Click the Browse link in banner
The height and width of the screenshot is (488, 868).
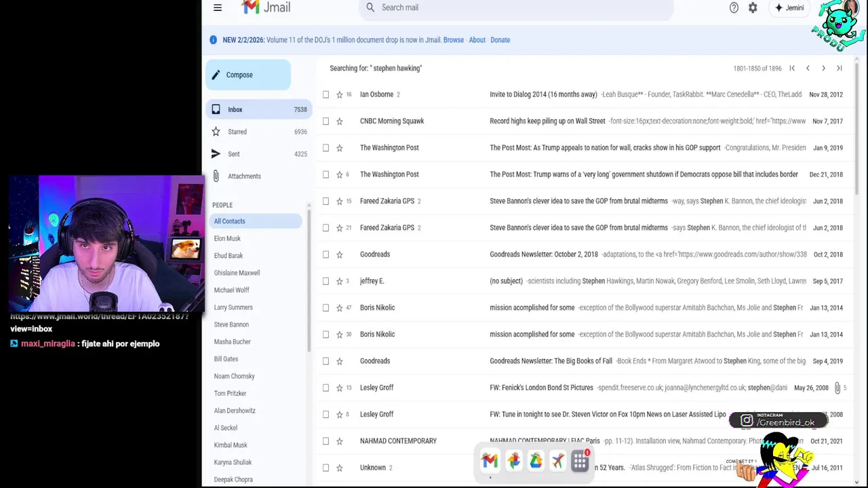point(454,40)
